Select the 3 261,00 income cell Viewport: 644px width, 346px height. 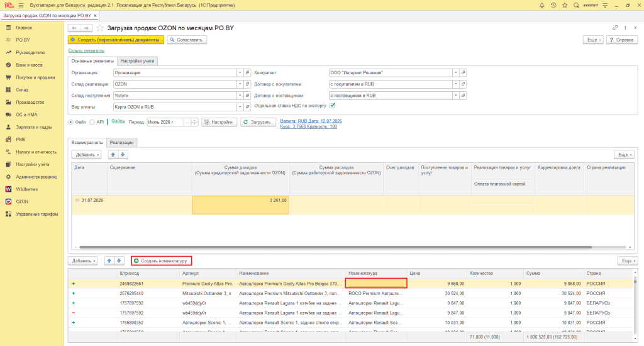pos(240,204)
